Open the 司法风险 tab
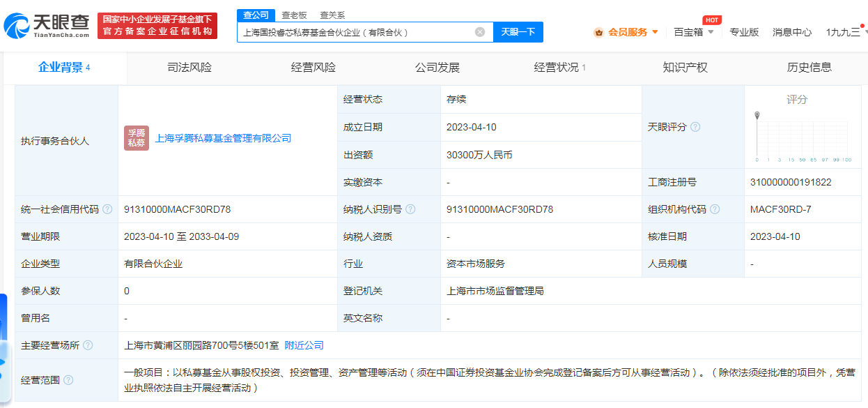Image resolution: width=868 pixels, height=408 pixels. (x=189, y=68)
